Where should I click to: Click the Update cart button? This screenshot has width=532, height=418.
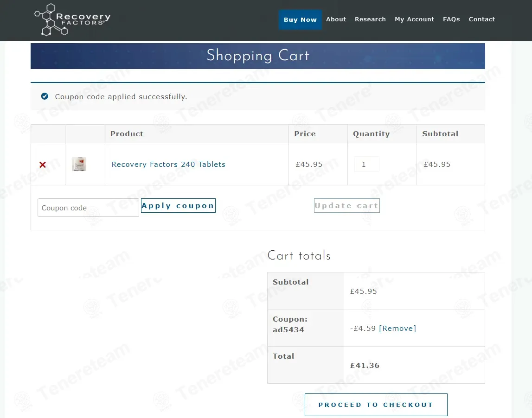(x=347, y=206)
